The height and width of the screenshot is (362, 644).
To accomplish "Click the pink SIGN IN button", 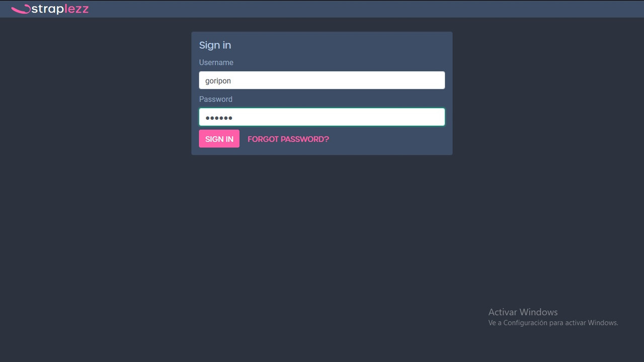I will point(219,139).
